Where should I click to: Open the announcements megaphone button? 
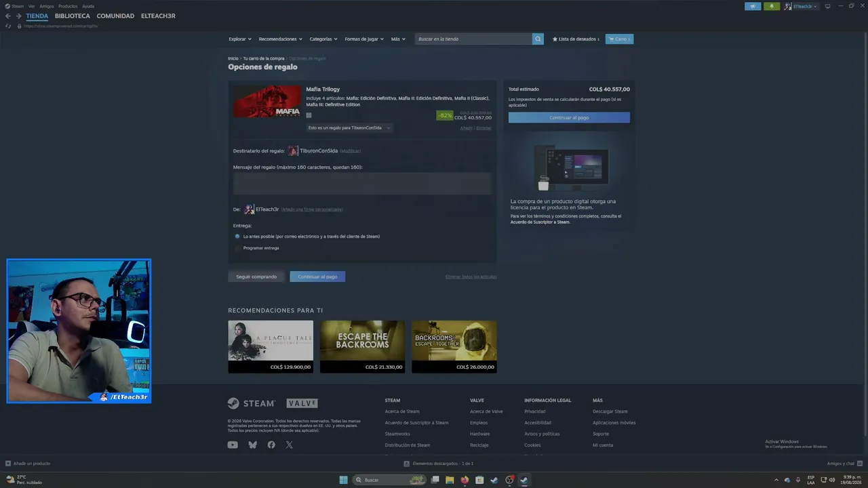(753, 6)
